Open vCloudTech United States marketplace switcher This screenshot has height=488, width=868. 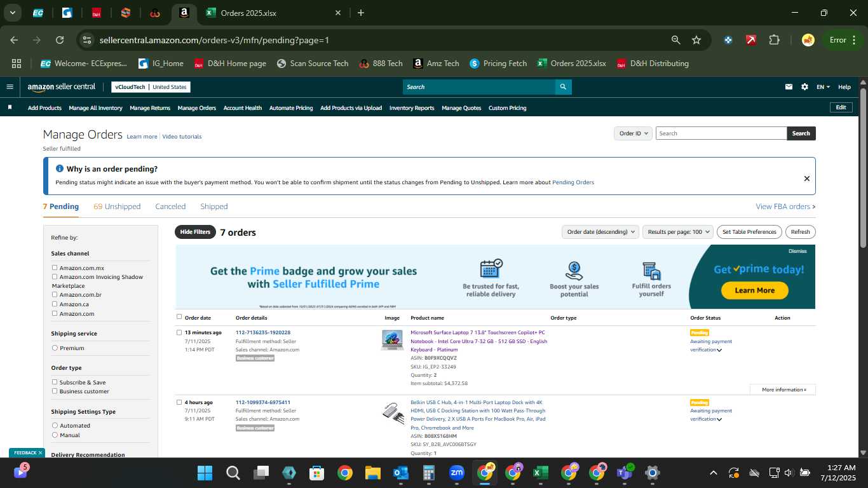[151, 87]
